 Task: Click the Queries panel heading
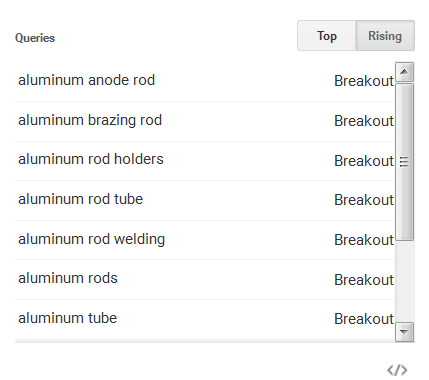[35, 38]
